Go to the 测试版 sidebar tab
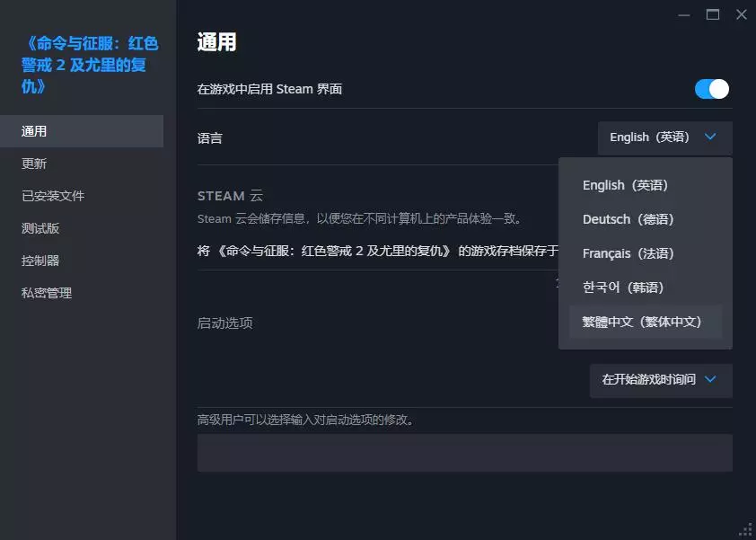The image size is (756, 540). [x=82, y=228]
